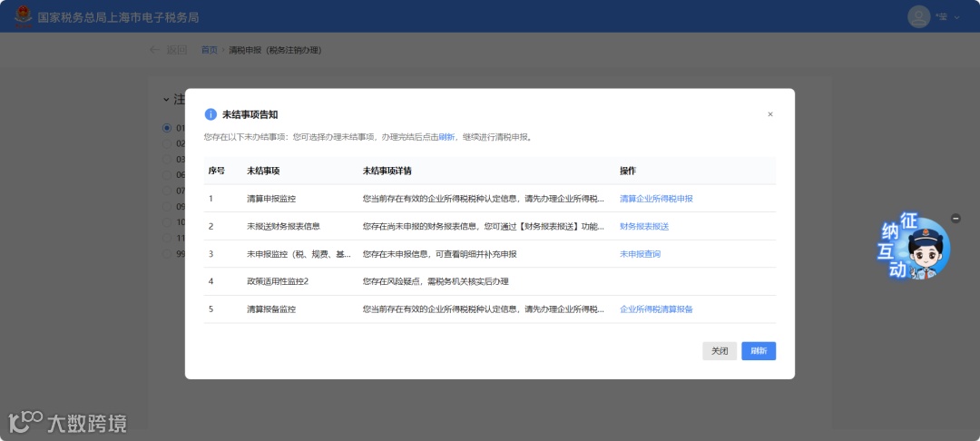Screen dimensions: 980x441
Task: Click 政策适用性监控2 in row 4
Action: [x=278, y=281]
